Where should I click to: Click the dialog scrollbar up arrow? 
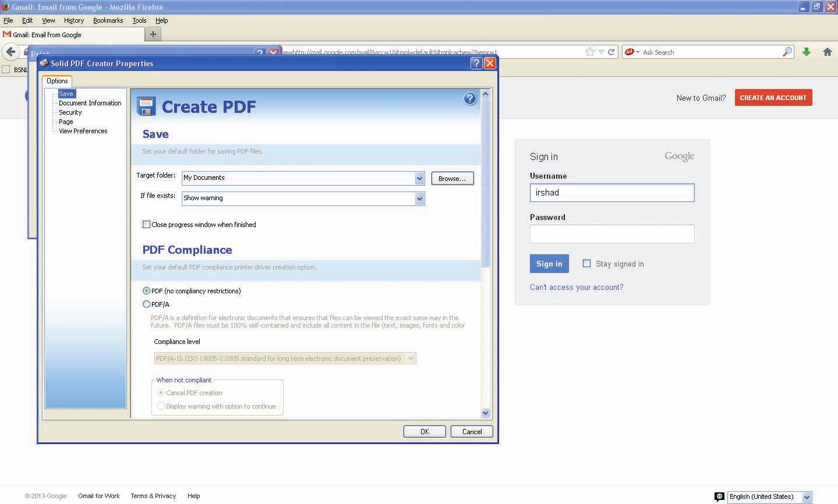click(x=486, y=94)
